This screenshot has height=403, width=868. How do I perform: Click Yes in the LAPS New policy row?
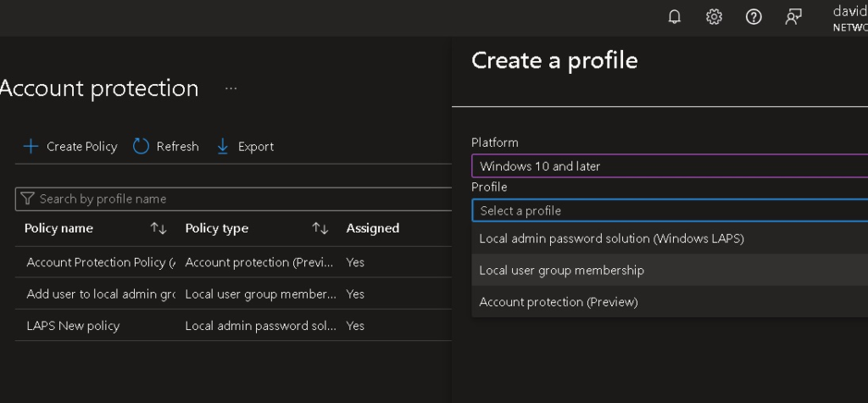[x=355, y=326]
